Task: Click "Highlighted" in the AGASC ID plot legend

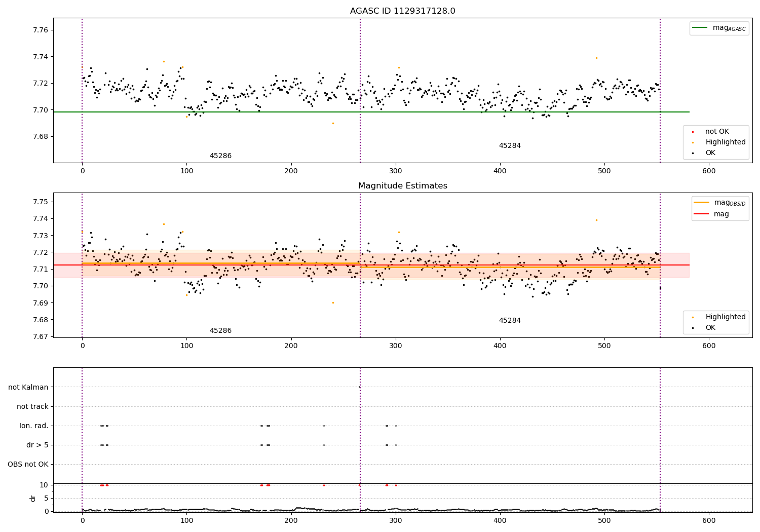Action: point(718,142)
